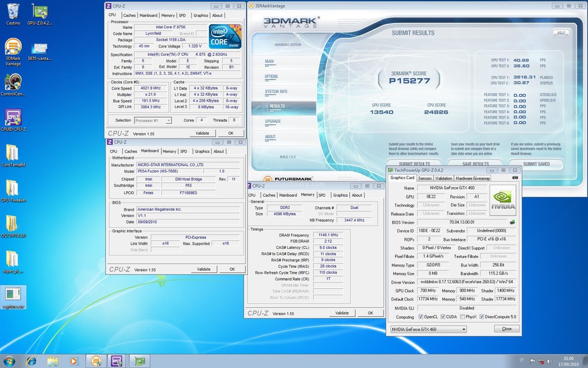The height and width of the screenshot is (368, 588).
Task: Switch to the Sensors tab in GPU-Z
Action: point(425,178)
